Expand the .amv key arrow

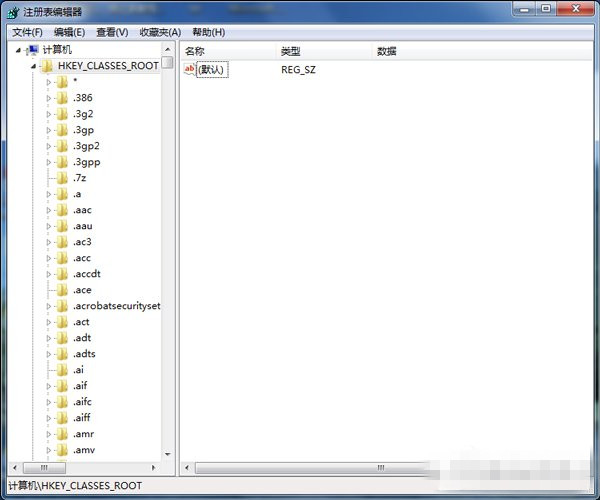[x=49, y=450]
